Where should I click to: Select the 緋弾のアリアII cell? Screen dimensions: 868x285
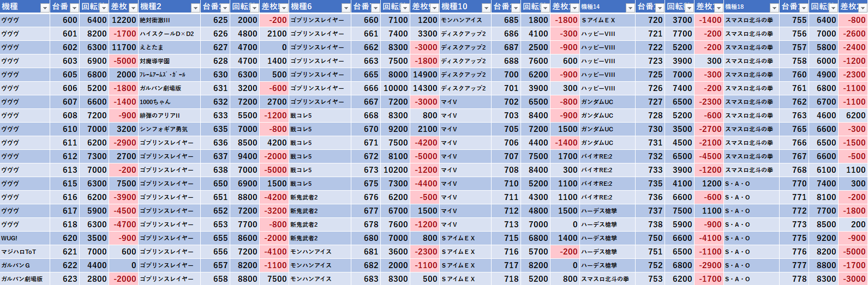click(x=170, y=116)
